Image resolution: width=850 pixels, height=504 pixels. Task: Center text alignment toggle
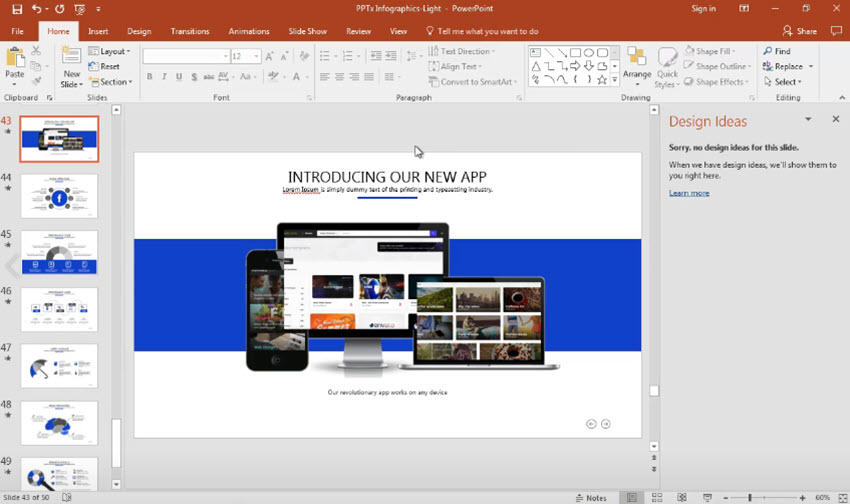[339, 76]
